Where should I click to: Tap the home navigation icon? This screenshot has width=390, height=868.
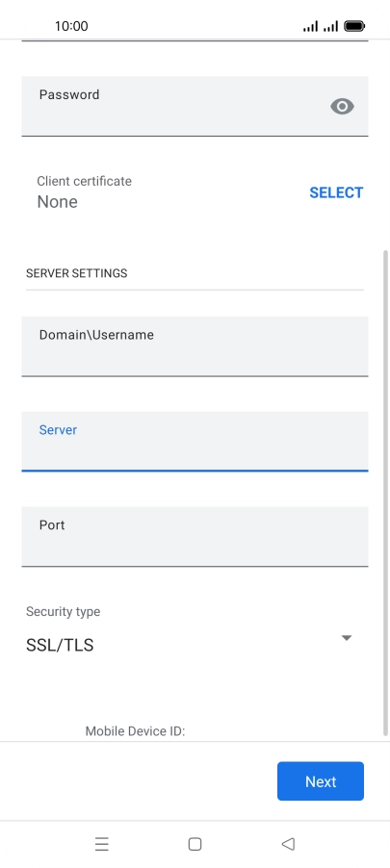point(195,844)
